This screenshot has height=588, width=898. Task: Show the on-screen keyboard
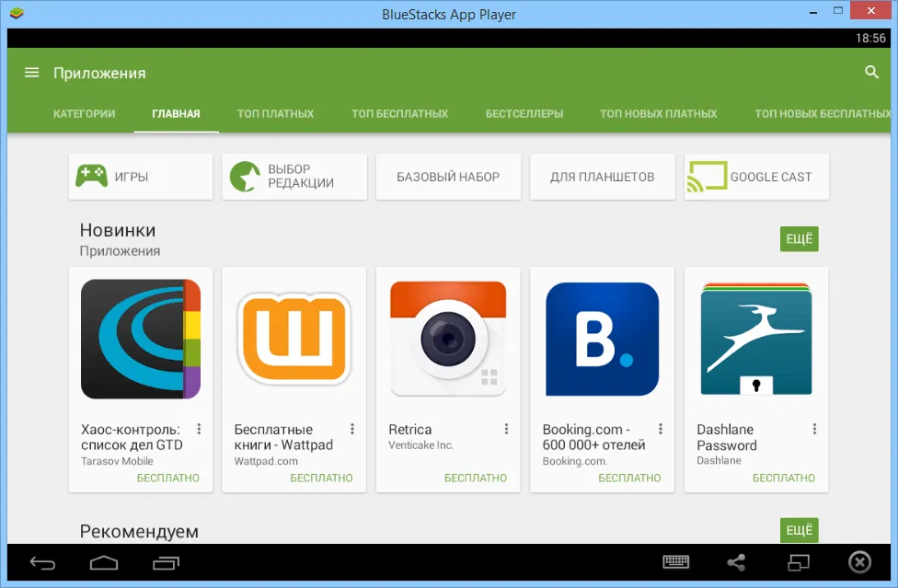point(676,562)
